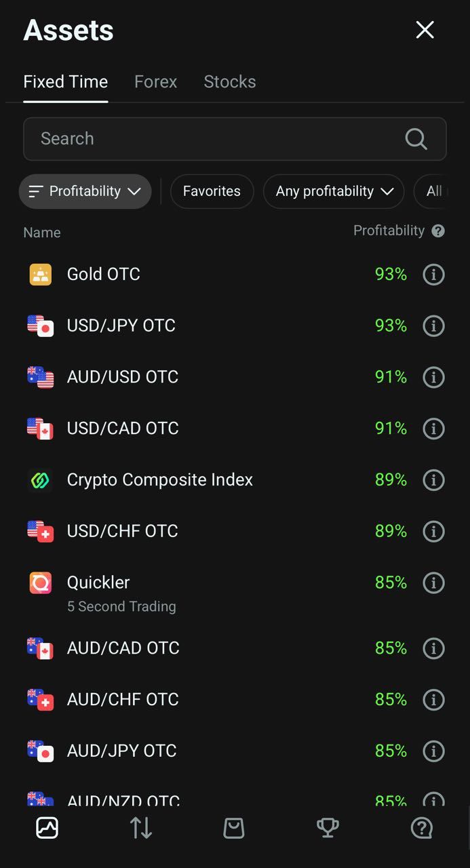The width and height of the screenshot is (470, 868).
Task: Close the Assets panel
Action: click(x=425, y=30)
